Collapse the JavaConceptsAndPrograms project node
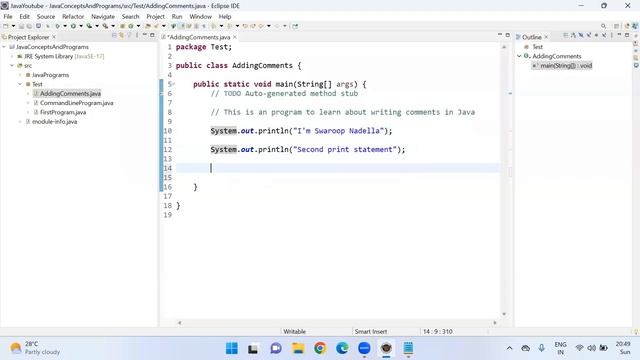Viewport: 640px width, 360px height. click(x=4, y=47)
